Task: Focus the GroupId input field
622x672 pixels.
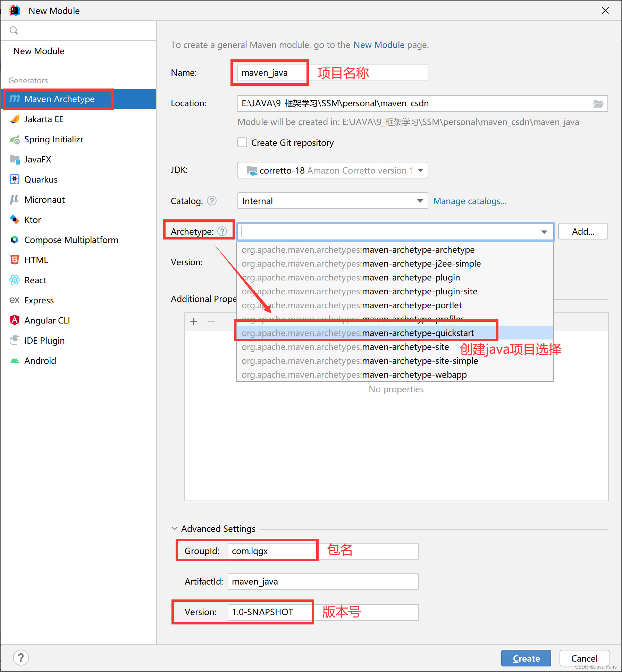Action: pos(323,551)
